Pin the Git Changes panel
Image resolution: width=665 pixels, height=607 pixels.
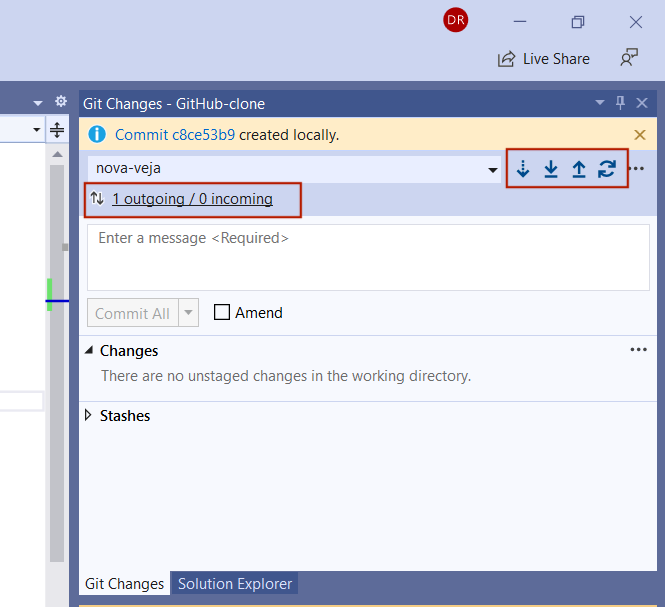tap(620, 103)
